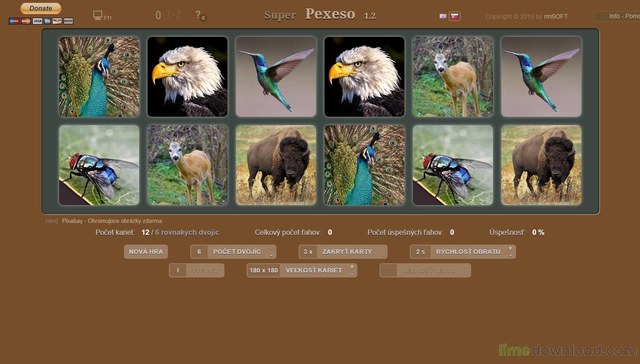
Task: Start a new game with NOVÁ HRA
Action: [146, 252]
